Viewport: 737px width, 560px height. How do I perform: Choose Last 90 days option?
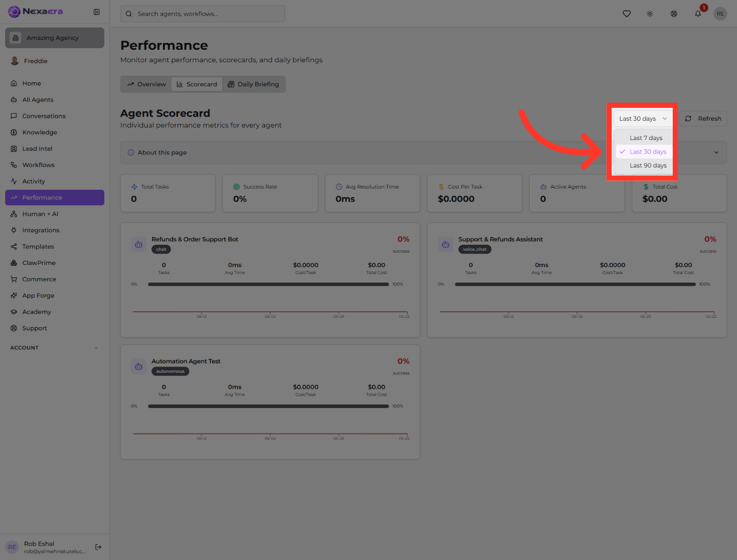644,165
